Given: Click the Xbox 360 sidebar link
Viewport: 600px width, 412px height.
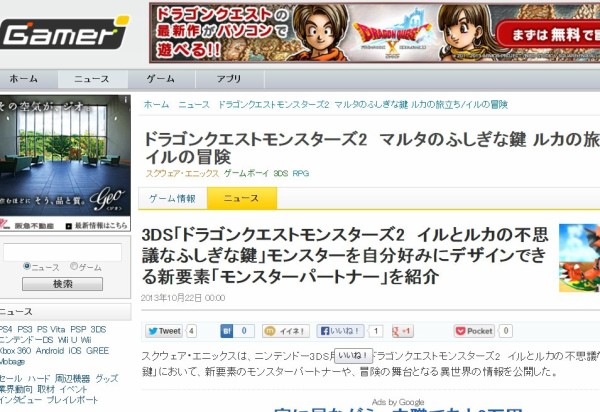Looking at the screenshot, I should [15, 350].
